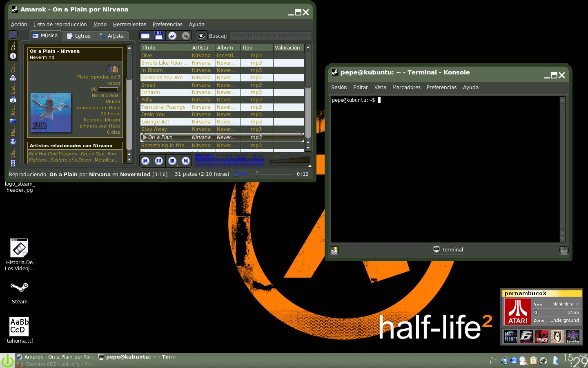Open the Archivos sidebar tab (Arc..)

tap(13, 115)
